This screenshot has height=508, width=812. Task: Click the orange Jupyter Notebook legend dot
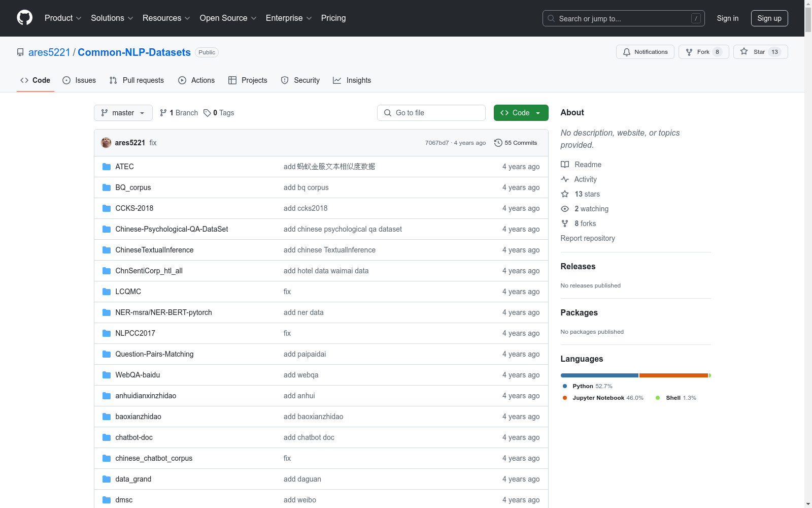click(x=565, y=398)
